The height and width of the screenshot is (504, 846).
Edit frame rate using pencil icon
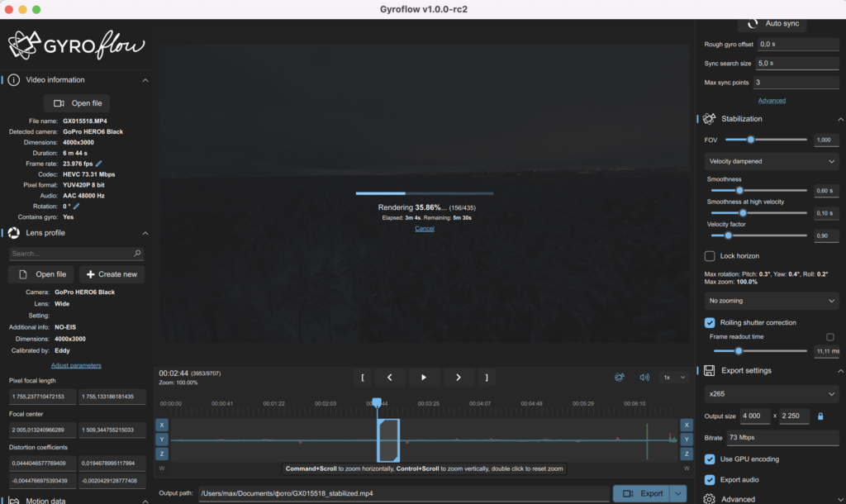point(99,164)
